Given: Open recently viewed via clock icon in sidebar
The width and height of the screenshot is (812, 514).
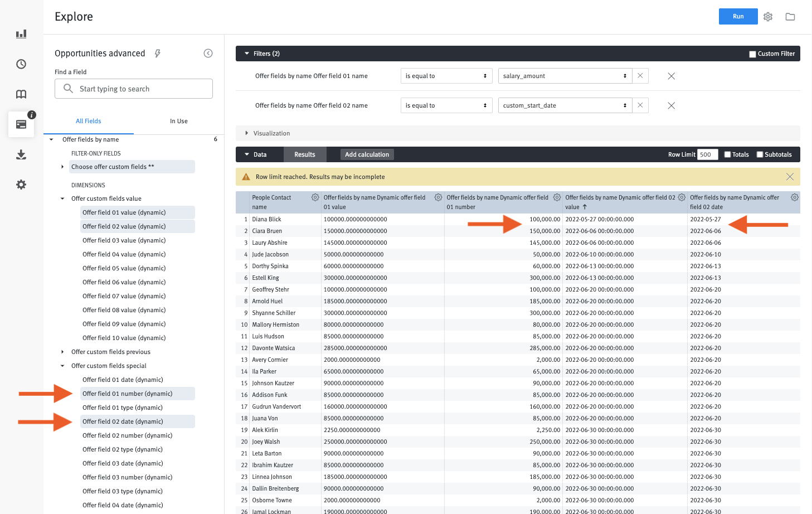Looking at the screenshot, I should coord(21,64).
